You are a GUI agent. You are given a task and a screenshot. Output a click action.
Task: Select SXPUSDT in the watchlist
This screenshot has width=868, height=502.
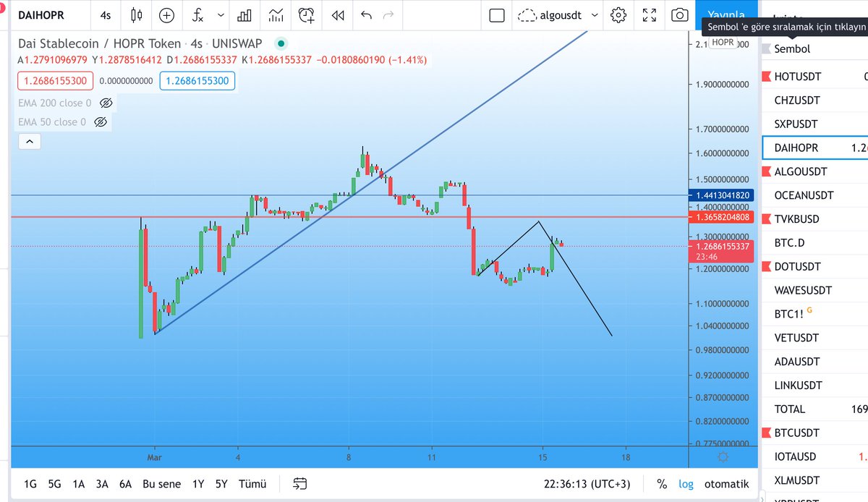(x=814, y=124)
